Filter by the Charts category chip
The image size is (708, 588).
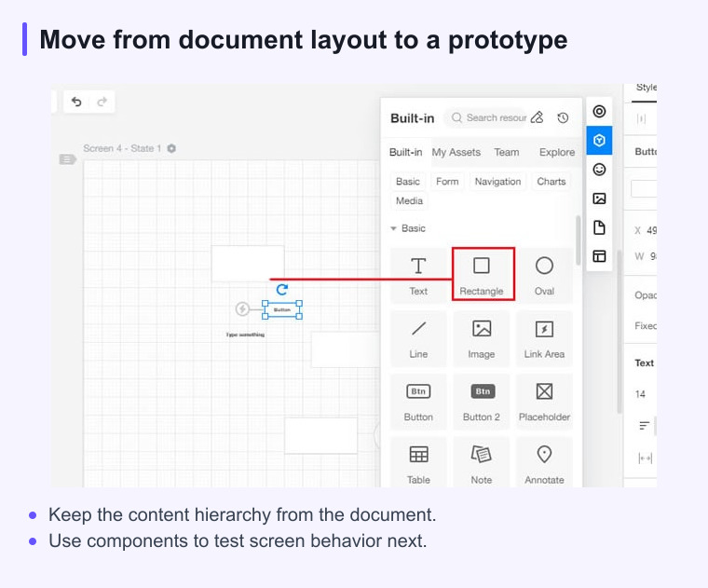(x=551, y=181)
